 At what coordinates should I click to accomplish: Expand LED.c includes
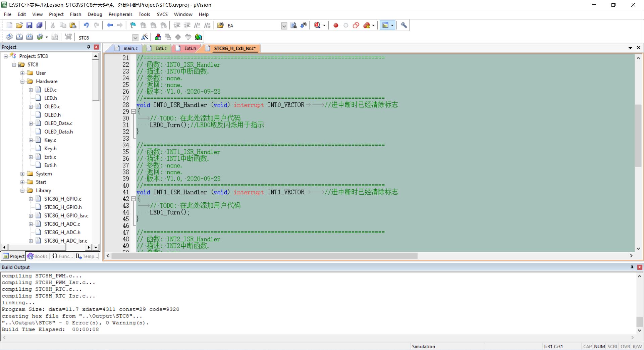tap(31, 90)
